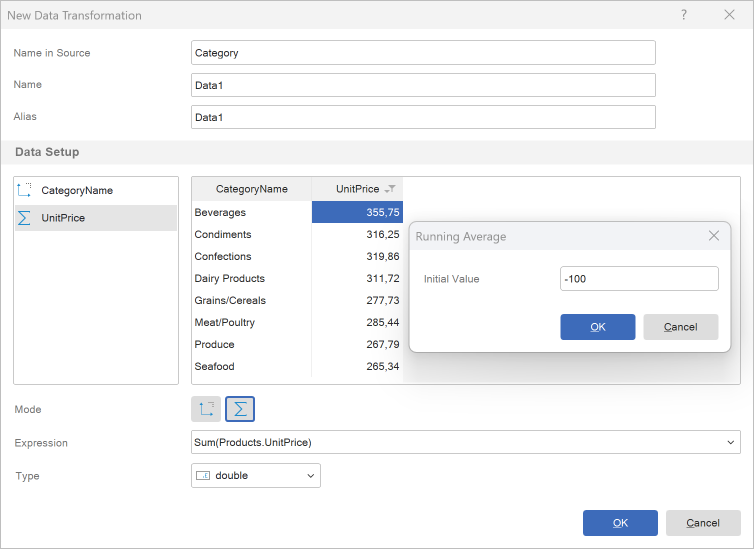The image size is (754, 549).
Task: Click the Initial Value input field
Action: 639,279
